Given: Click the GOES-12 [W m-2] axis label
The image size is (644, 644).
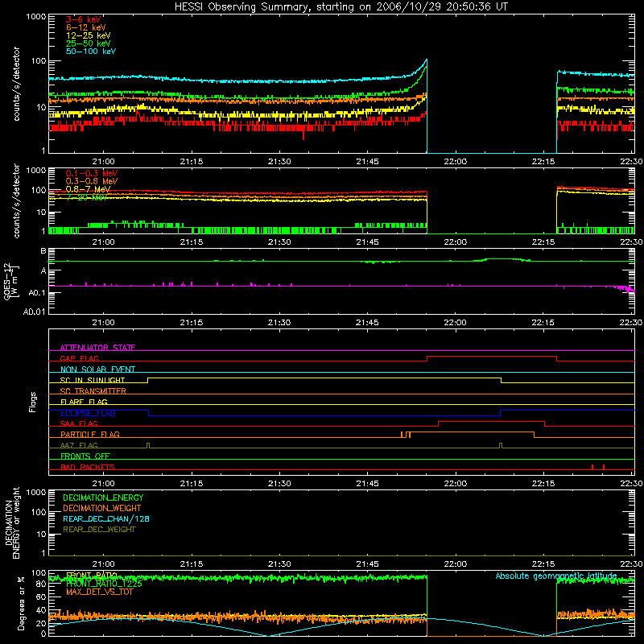Looking at the screenshot, I should (10, 281).
